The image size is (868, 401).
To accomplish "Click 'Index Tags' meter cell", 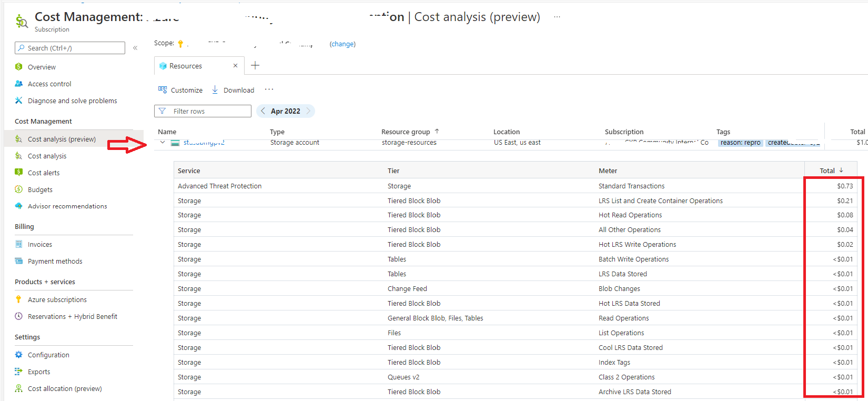I will click(614, 362).
